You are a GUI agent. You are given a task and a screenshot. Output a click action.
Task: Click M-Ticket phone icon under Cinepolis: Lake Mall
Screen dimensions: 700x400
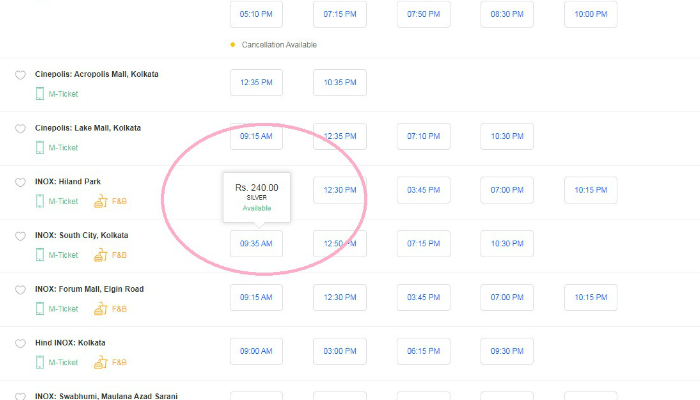coord(40,147)
